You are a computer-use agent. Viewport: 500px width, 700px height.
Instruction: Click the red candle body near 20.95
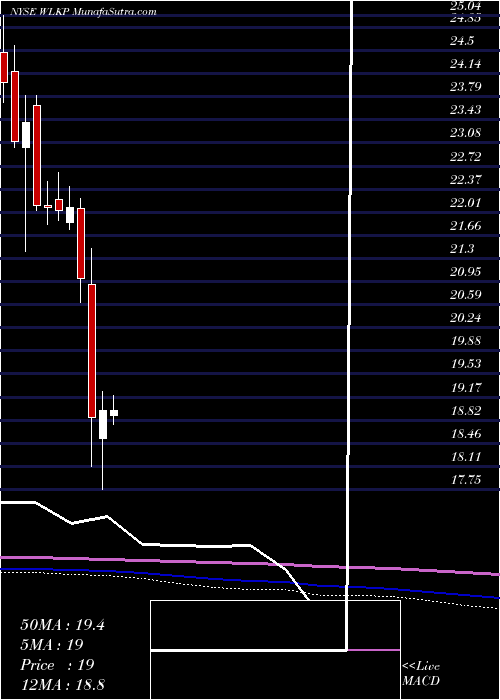pos(81,243)
